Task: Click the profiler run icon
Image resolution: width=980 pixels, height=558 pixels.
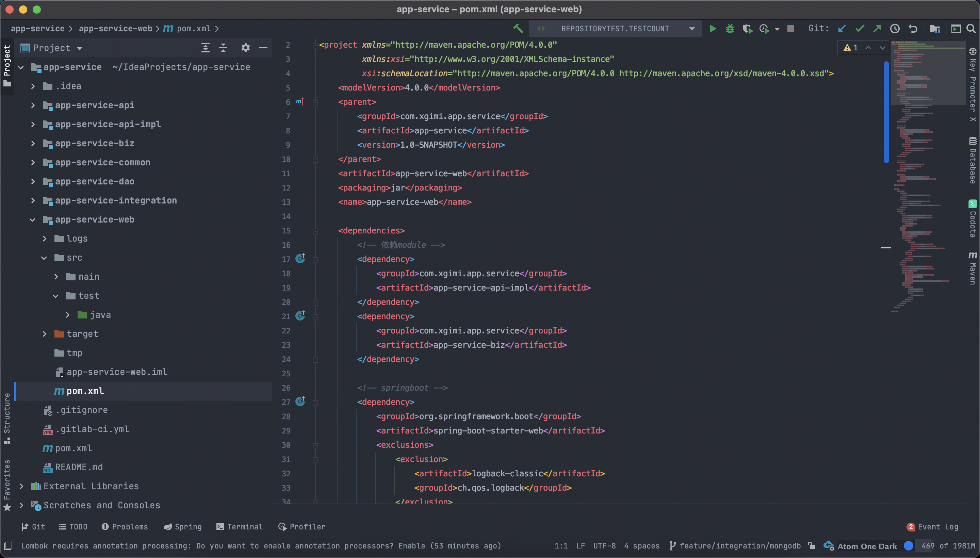Action: point(764,29)
